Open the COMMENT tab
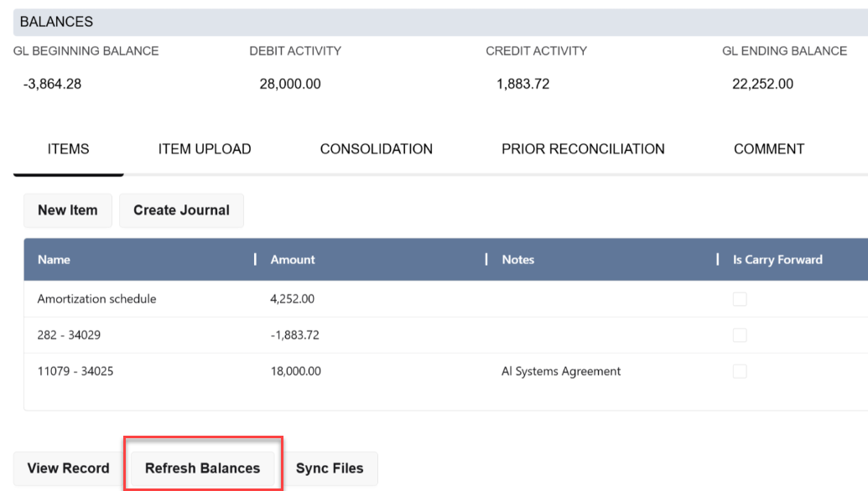The image size is (868, 491). 768,149
